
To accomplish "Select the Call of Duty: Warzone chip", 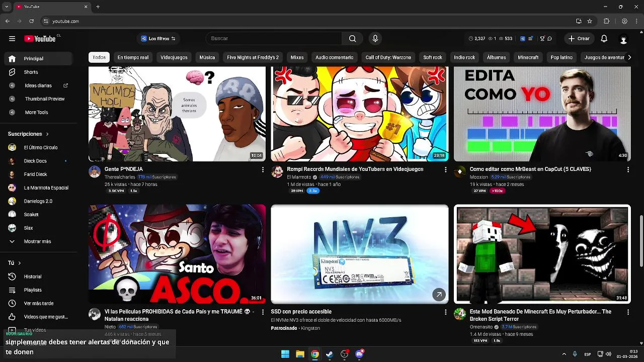I will (x=388, y=57).
